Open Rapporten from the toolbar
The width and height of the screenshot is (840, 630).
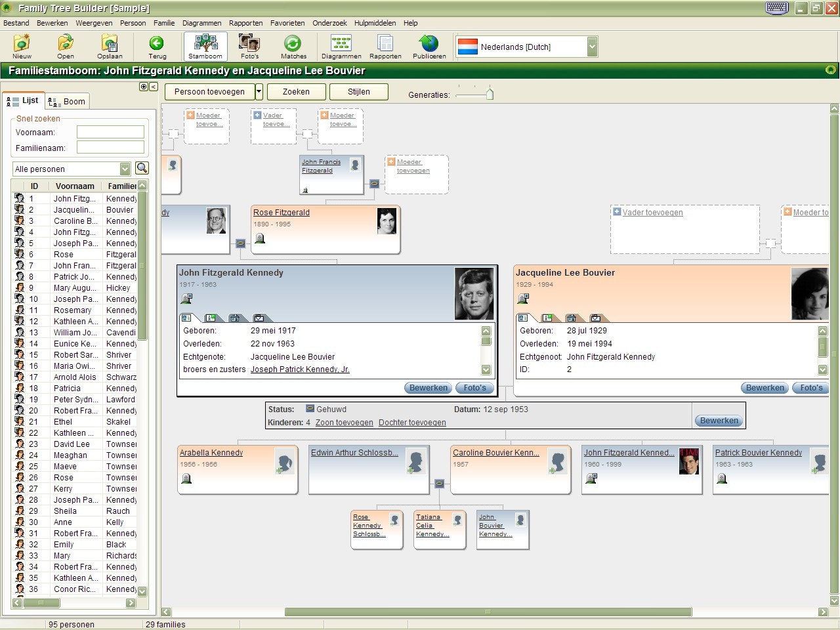[x=385, y=46]
